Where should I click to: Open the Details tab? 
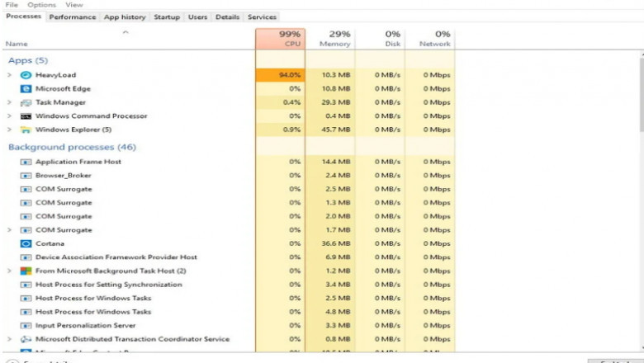tap(227, 16)
